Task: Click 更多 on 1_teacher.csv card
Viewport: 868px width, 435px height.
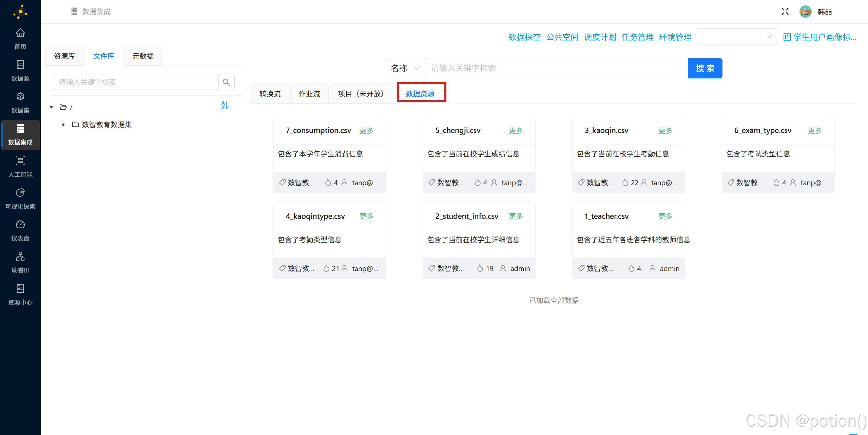Action: (666, 216)
